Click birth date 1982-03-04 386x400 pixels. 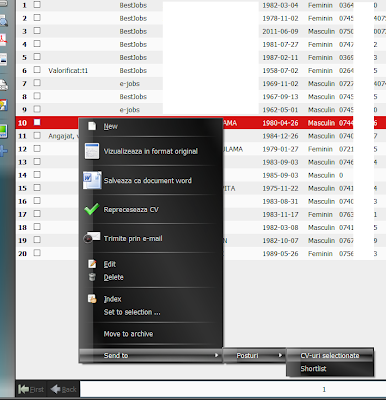pyautogui.click(x=280, y=5)
